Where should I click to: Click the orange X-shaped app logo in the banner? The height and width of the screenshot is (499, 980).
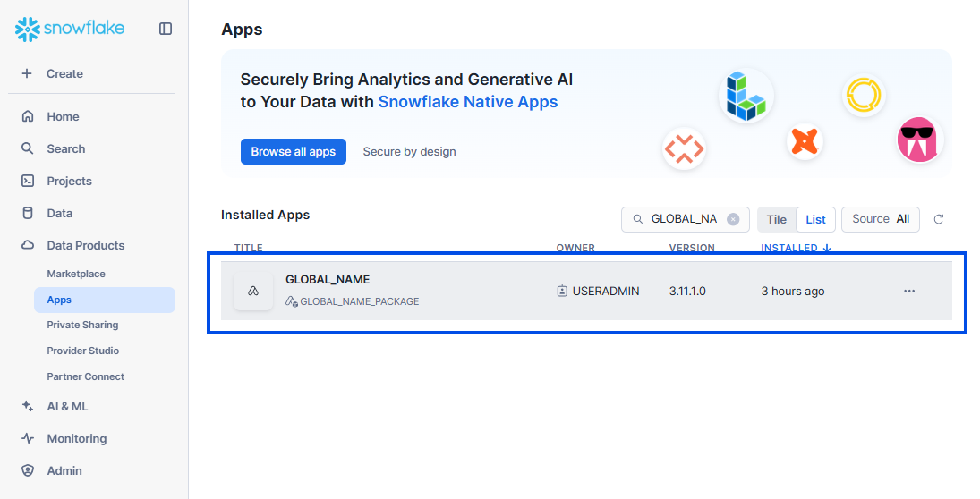[805, 141]
